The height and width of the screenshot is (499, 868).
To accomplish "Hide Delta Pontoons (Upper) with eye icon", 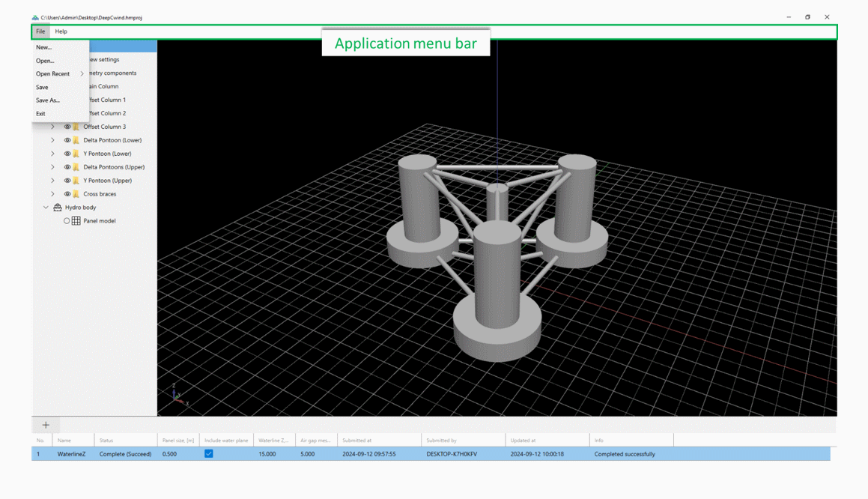I will (67, 166).
